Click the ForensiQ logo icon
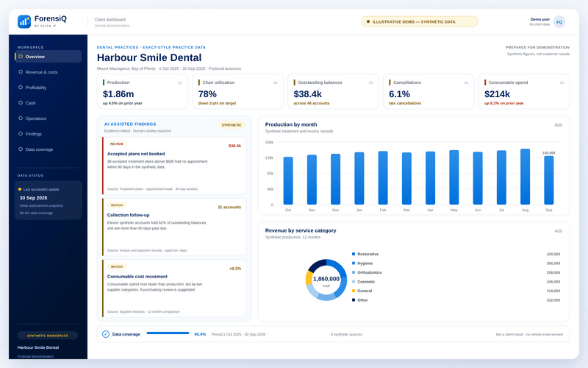This screenshot has width=588, height=368. tap(24, 21)
